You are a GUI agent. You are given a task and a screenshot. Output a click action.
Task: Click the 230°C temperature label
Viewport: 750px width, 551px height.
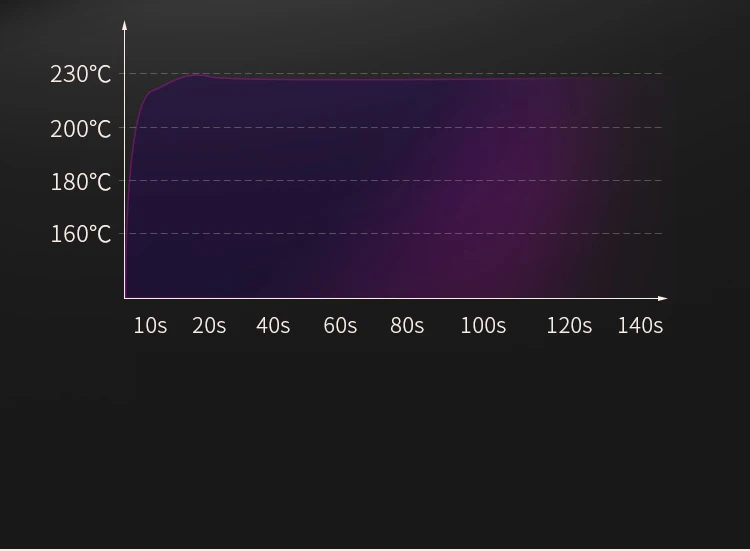(x=80, y=75)
